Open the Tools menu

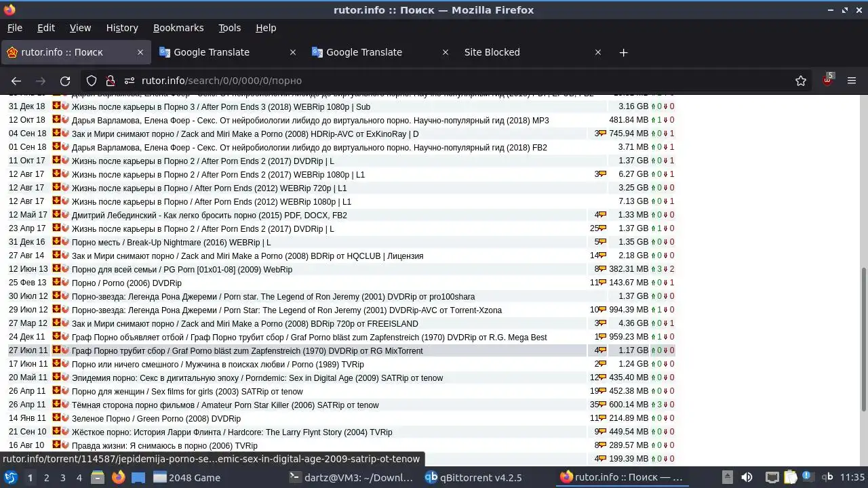(230, 28)
